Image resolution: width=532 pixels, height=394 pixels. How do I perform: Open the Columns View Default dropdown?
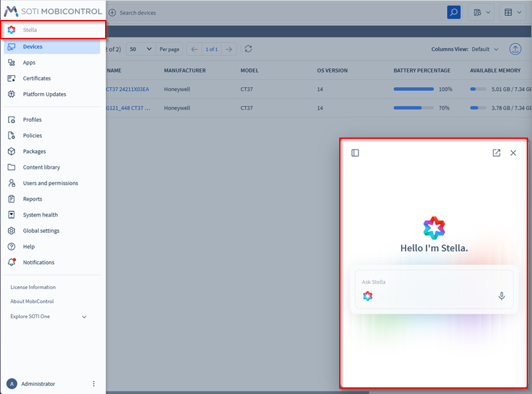pos(484,49)
